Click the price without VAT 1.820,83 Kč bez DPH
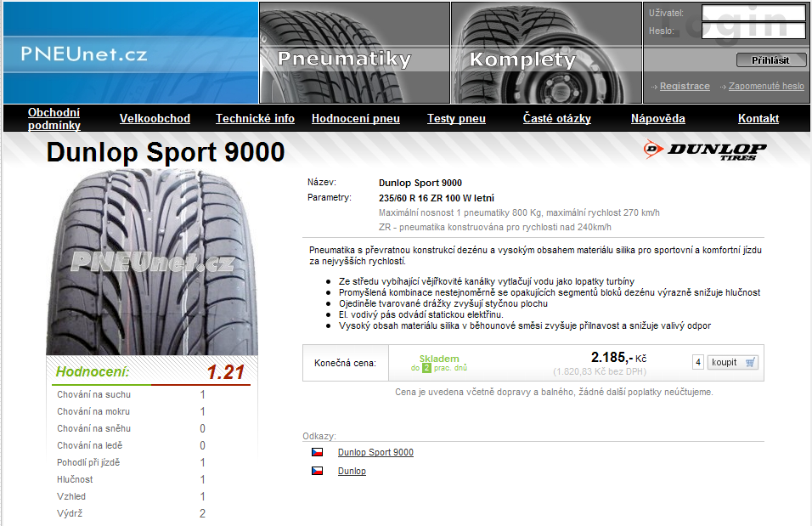The width and height of the screenshot is (812, 526). (600, 371)
